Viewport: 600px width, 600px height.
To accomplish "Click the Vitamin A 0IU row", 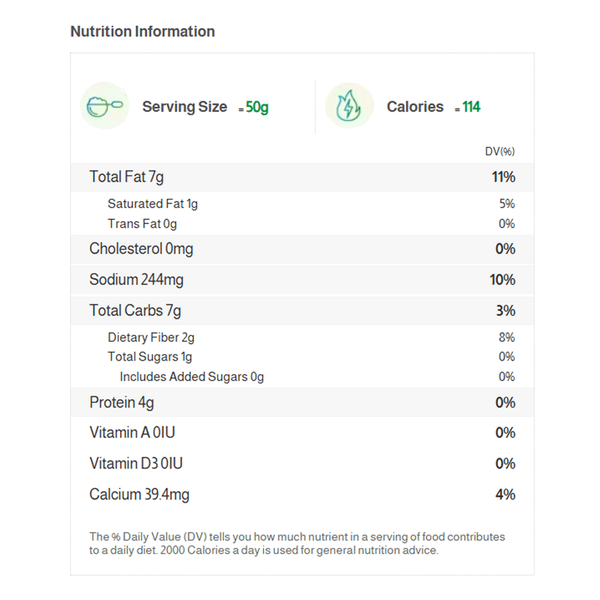I will (300, 433).
